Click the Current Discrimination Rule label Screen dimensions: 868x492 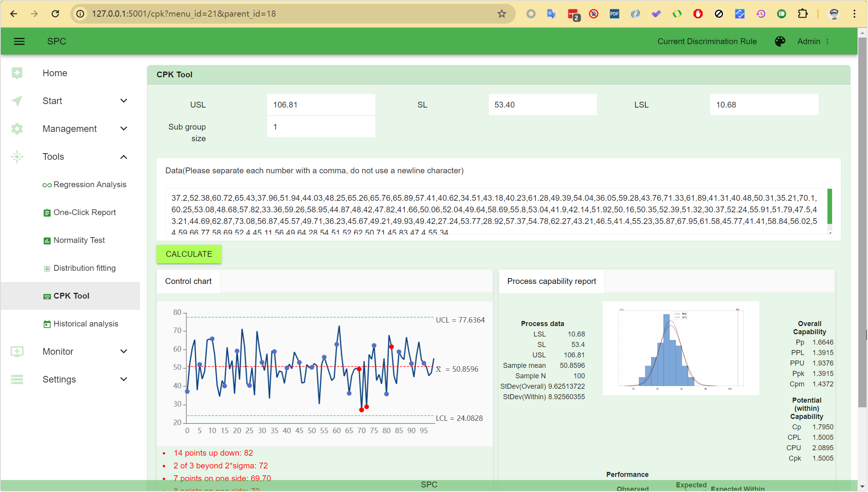click(x=708, y=41)
